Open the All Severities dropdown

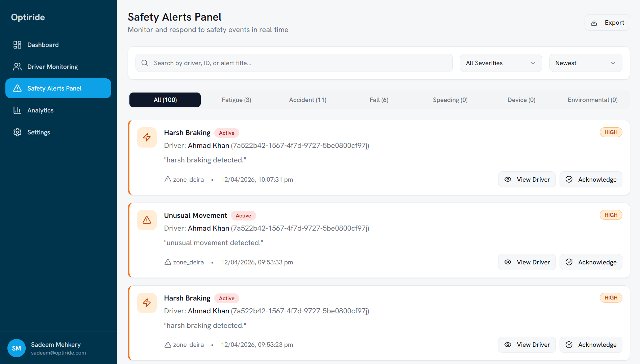tap(501, 63)
